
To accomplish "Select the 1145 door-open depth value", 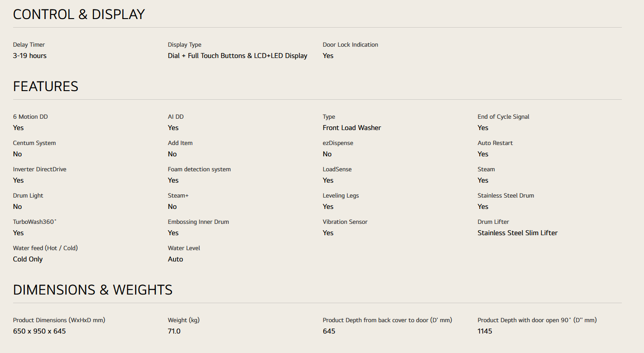I will point(485,331).
